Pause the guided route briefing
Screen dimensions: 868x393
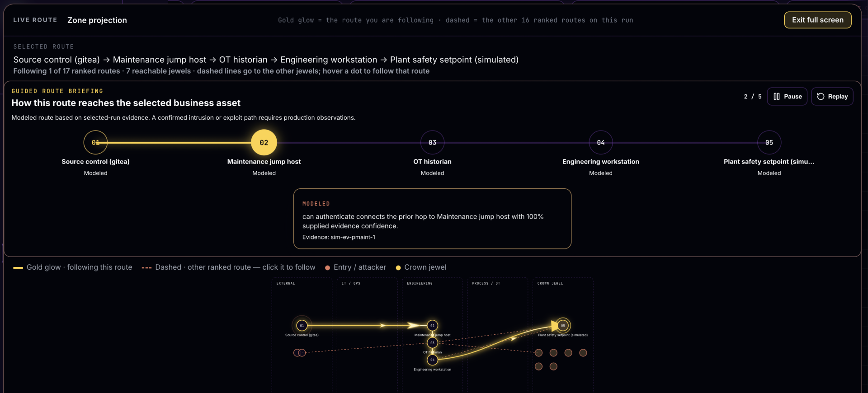click(x=787, y=97)
